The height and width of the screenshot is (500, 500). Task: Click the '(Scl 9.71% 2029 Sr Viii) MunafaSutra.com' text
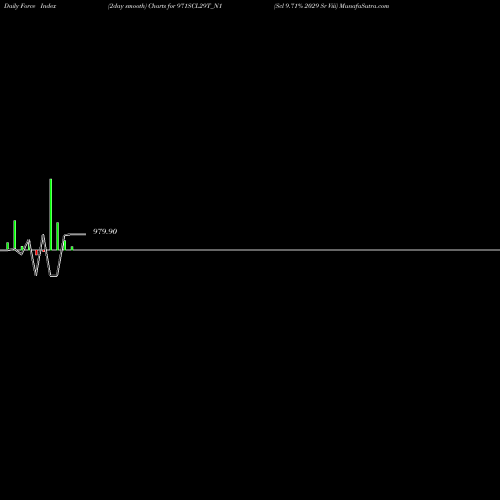click(x=331, y=6)
